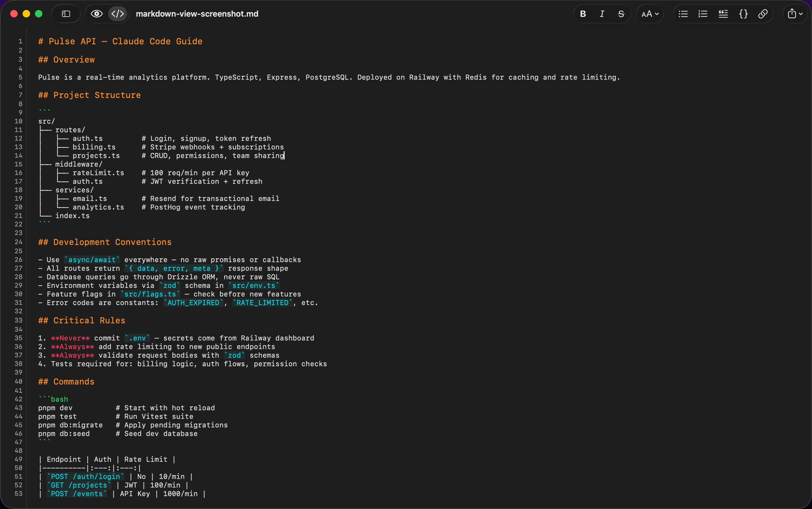Insert a numbered list
This screenshot has height=509, width=812.
click(x=703, y=13)
